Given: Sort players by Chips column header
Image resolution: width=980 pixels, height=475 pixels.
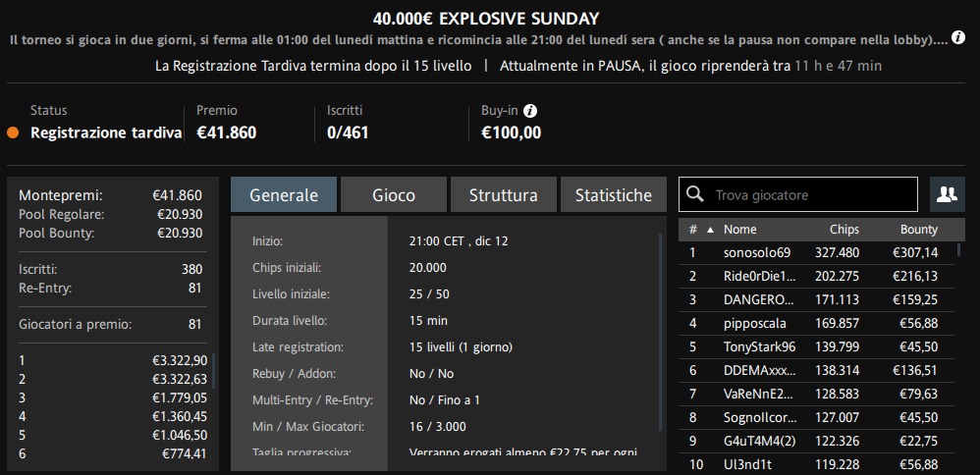Looking at the screenshot, I should [844, 230].
